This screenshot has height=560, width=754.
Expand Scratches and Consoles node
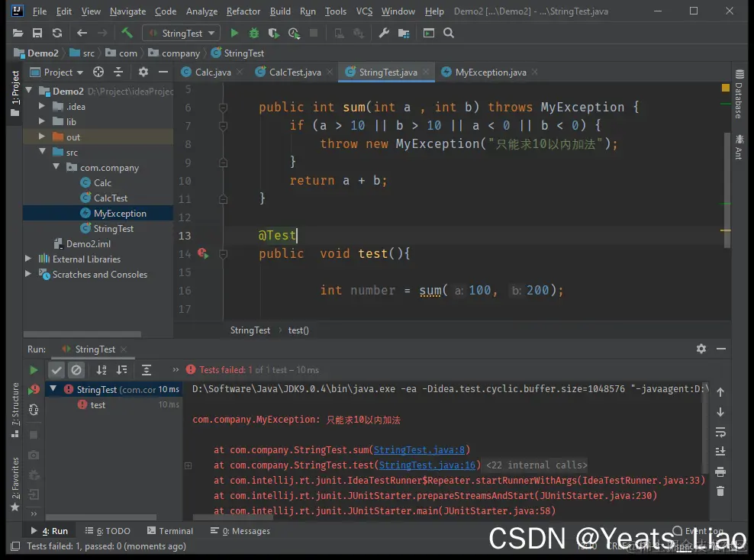[28, 274]
